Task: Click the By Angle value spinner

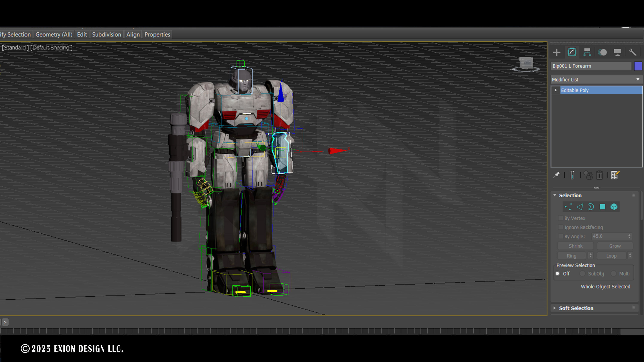Action: [629, 236]
